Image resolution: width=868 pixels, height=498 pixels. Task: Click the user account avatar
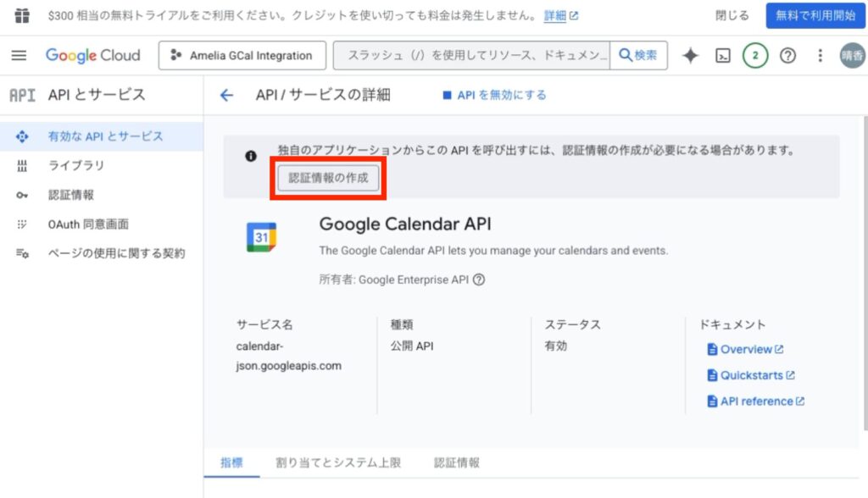point(852,56)
